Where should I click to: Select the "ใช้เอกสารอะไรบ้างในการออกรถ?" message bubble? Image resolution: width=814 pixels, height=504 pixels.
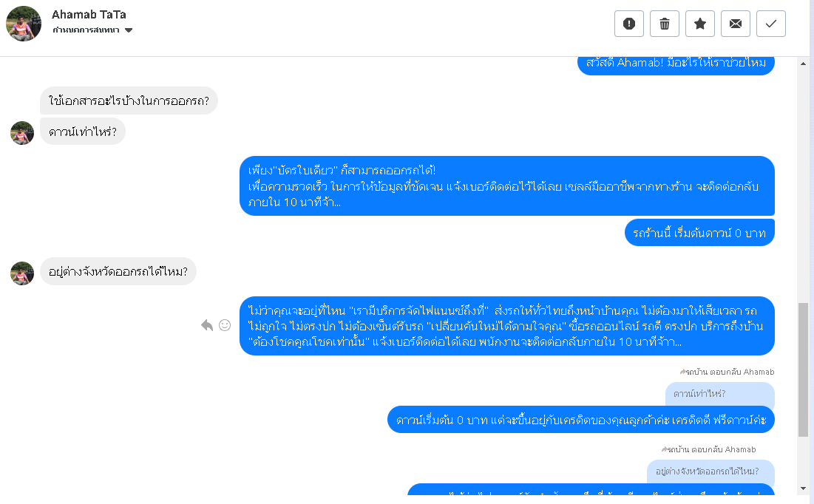click(129, 101)
